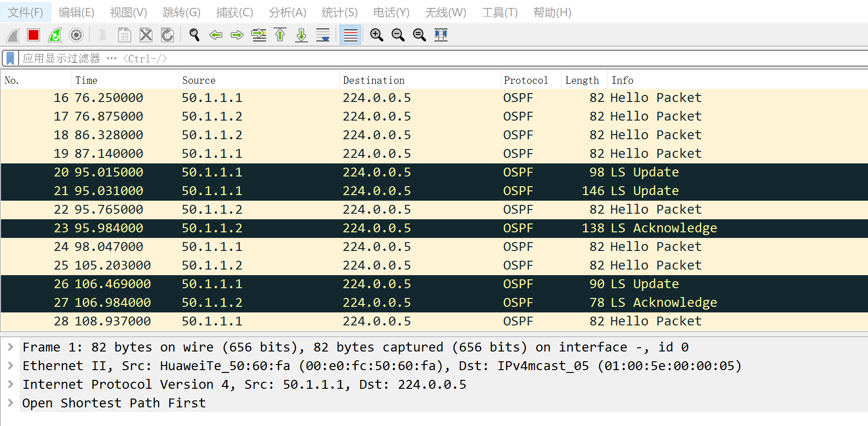Click the display filter input field
This screenshot has width=868, height=426.
[419, 58]
